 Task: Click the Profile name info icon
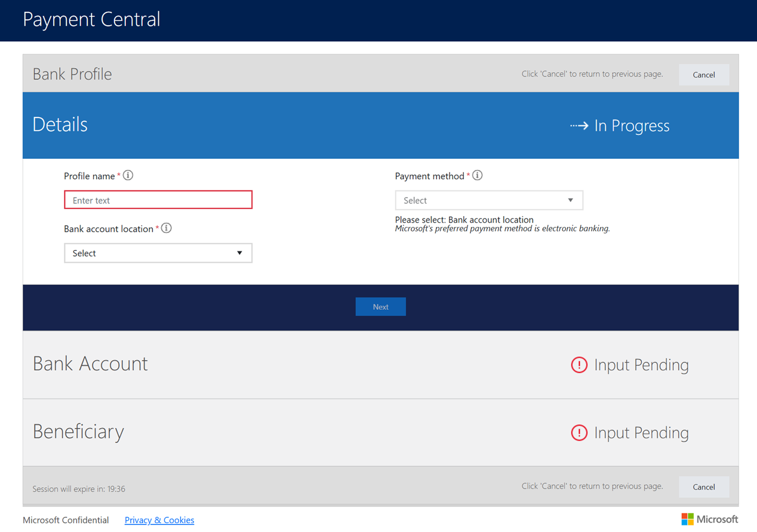click(x=128, y=176)
